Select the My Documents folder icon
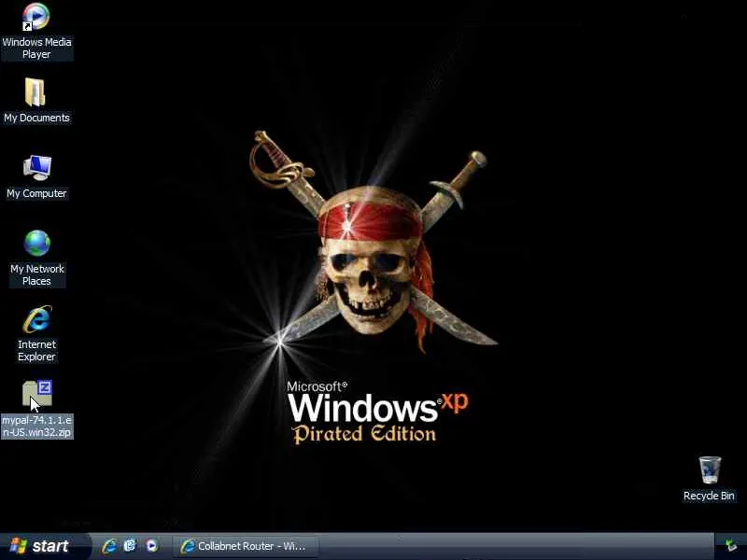Viewport: 747px width, 560px height. coord(35,91)
